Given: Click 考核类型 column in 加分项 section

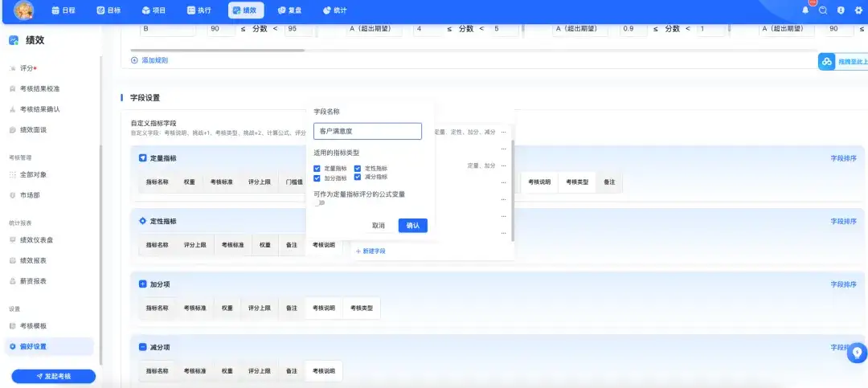Looking at the screenshot, I should point(362,308).
